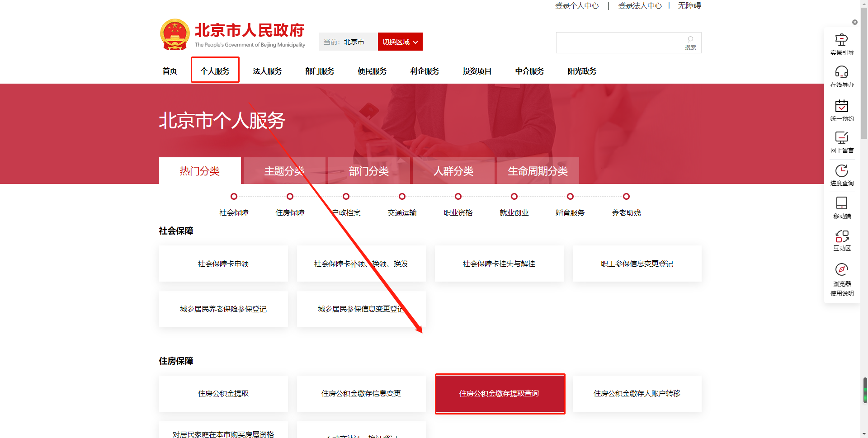This screenshot has width=868, height=438.
Task: Switch to 生命周期分类 tab
Action: [538, 171]
